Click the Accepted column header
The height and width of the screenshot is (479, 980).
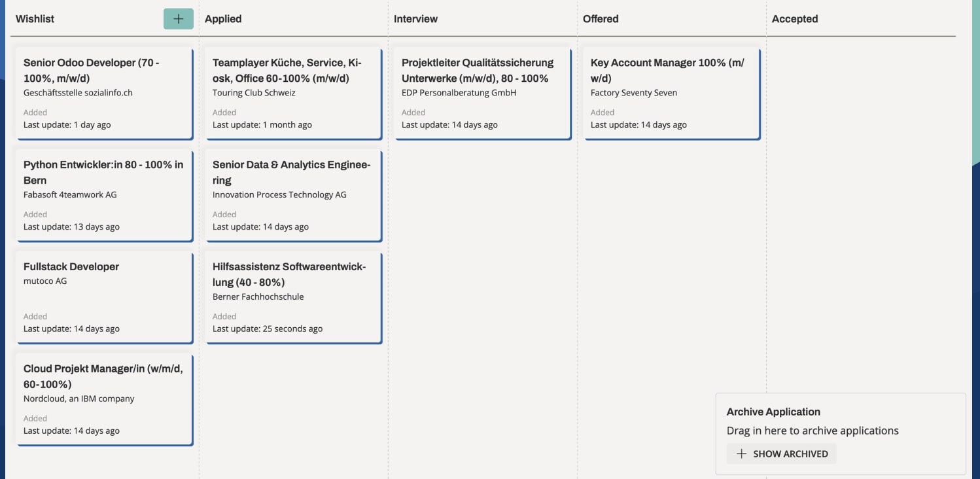pos(795,19)
